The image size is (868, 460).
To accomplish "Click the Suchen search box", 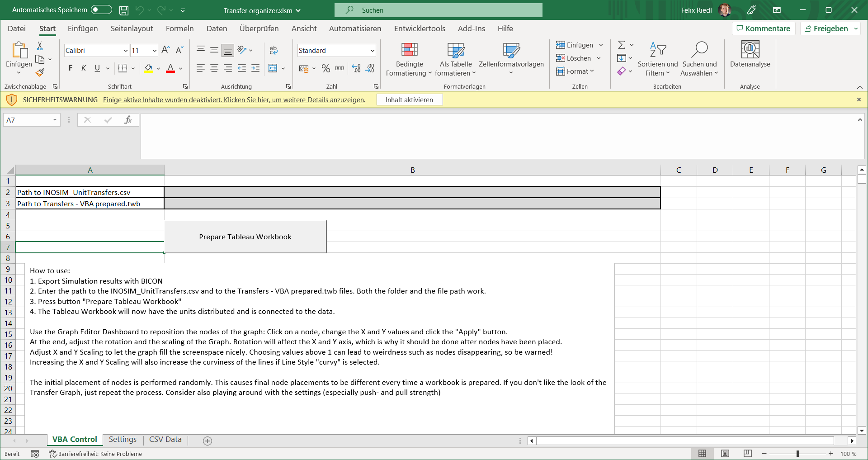I will click(x=438, y=10).
